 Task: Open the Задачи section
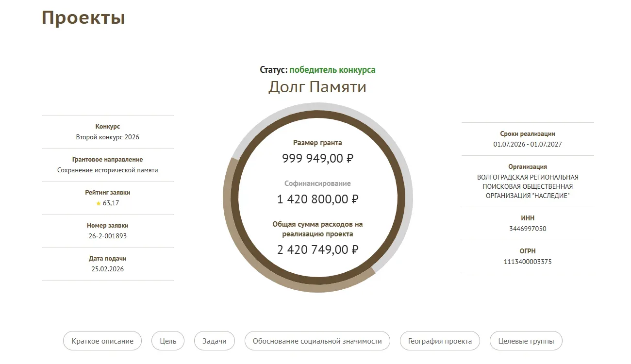tap(215, 341)
